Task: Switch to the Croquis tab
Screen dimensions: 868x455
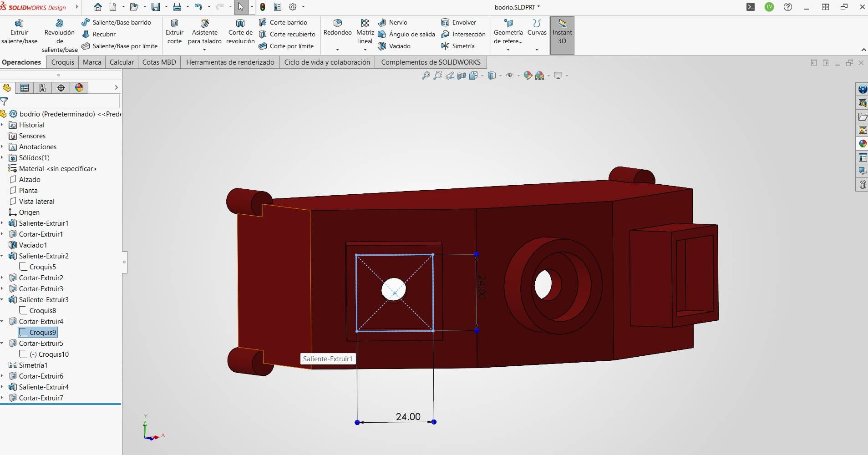Action: 63,62
